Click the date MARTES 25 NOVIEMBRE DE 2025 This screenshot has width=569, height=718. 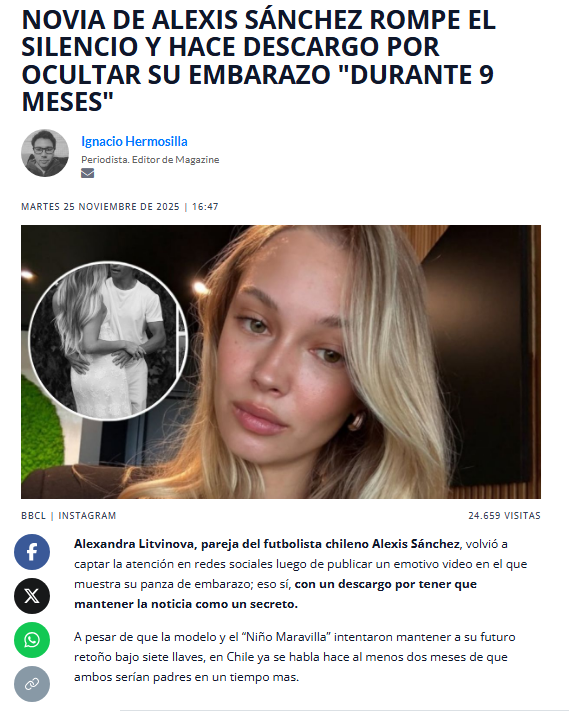(100, 207)
